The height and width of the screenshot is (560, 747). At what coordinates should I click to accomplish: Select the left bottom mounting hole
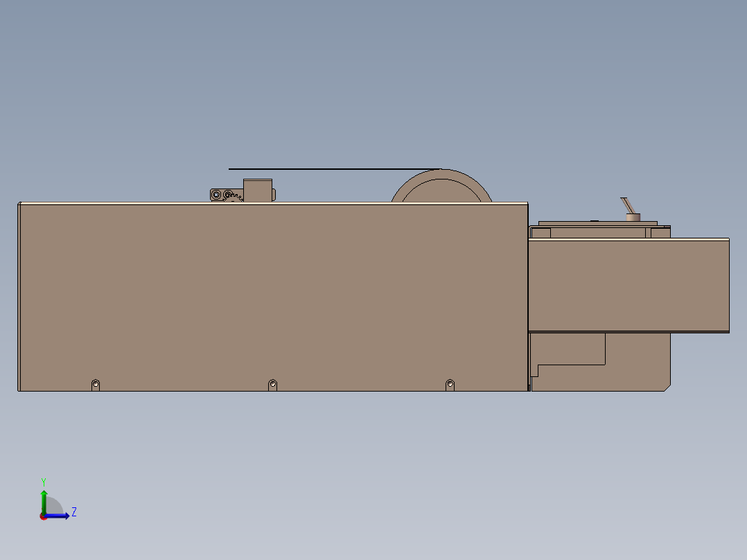pos(96,384)
